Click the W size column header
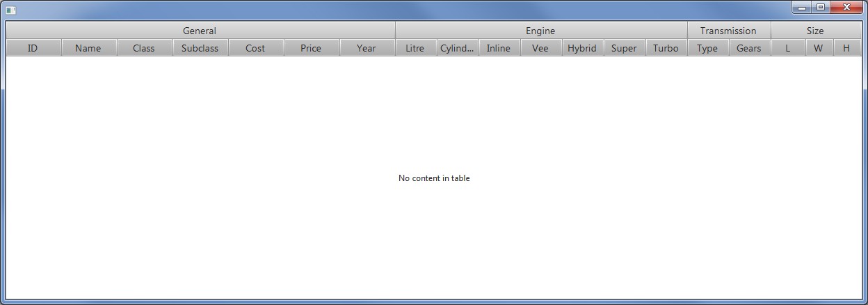This screenshot has height=305, width=868. [x=819, y=48]
